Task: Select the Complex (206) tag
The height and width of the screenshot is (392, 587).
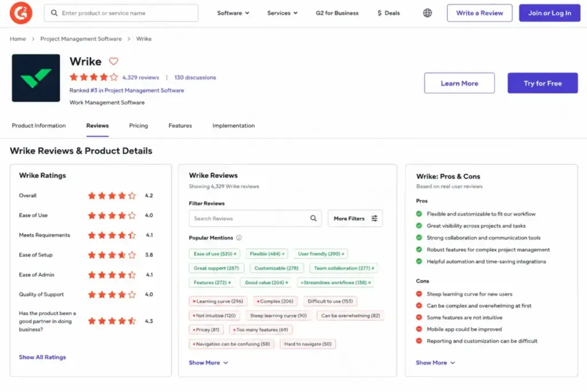Action: click(x=275, y=301)
